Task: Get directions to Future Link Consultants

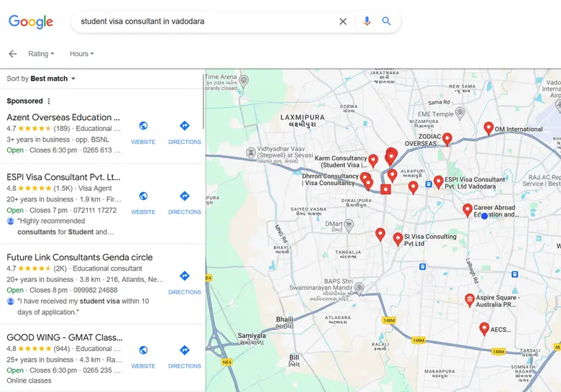Action: point(185,275)
